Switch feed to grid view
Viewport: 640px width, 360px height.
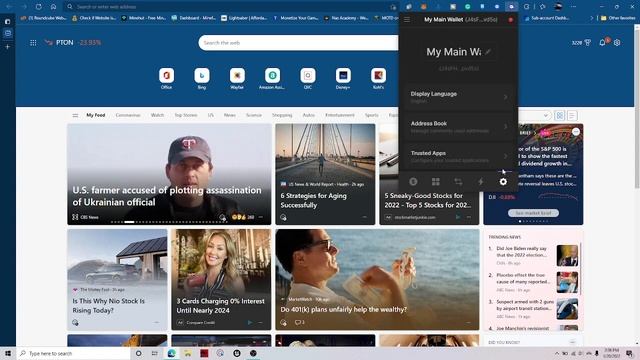point(560,116)
